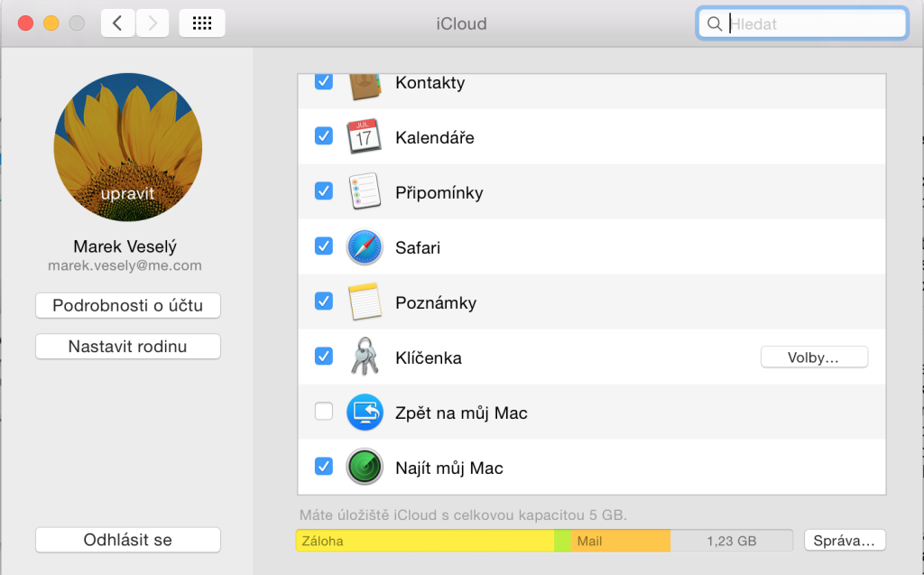Click the Kontakty label

pyautogui.click(x=430, y=82)
